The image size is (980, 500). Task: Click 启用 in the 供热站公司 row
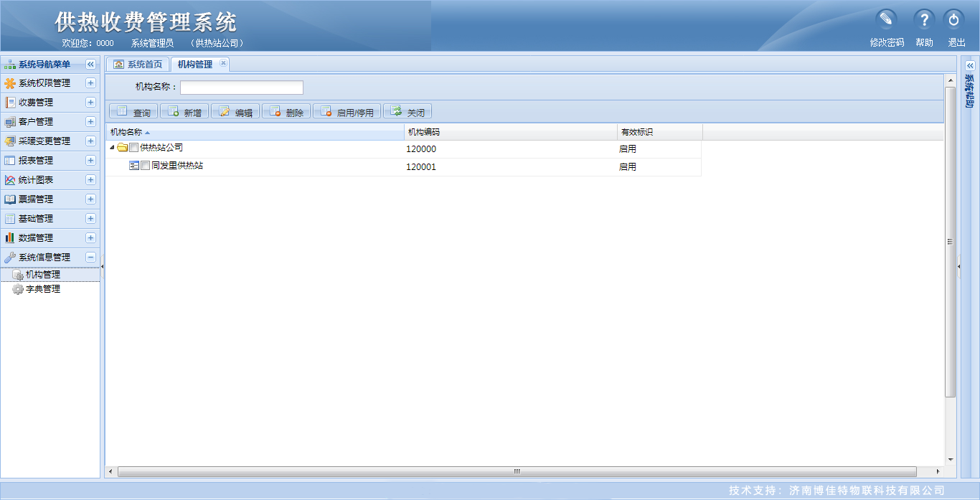[628, 149]
